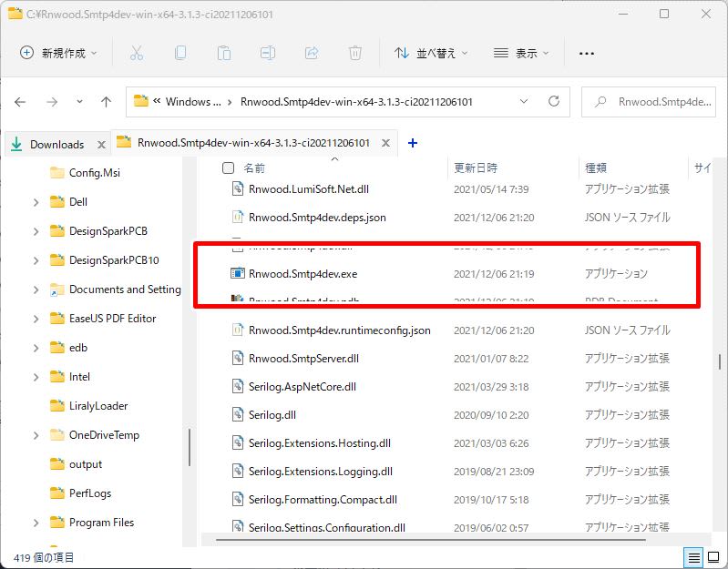Add a new tab with plus button
The image size is (728, 569).
412,143
